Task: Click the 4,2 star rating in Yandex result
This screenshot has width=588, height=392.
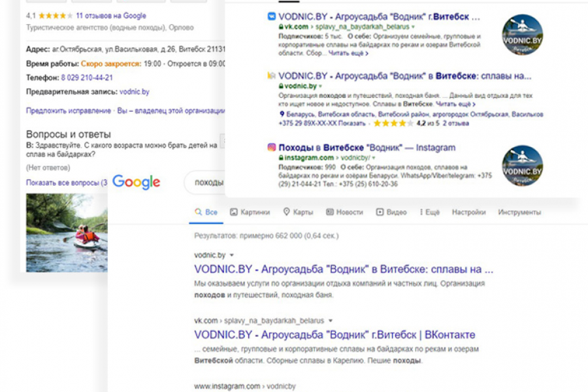Action: pyautogui.click(x=394, y=123)
